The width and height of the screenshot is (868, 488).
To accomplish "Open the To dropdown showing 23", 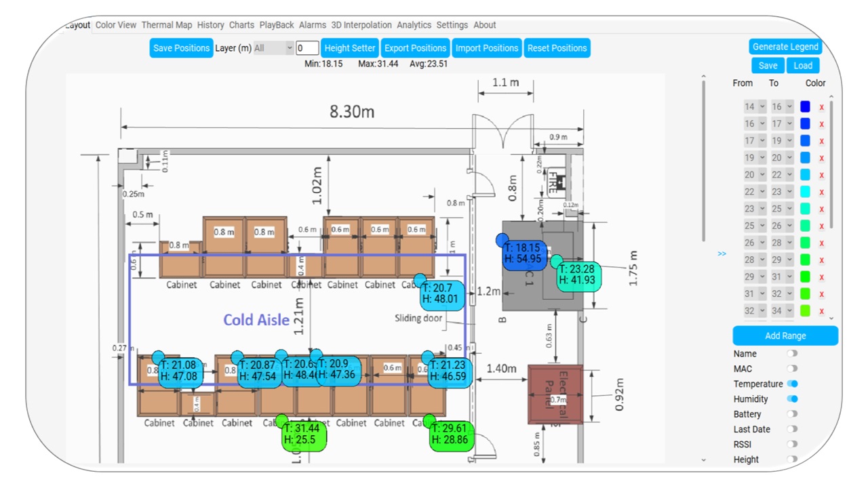I will pyautogui.click(x=783, y=192).
